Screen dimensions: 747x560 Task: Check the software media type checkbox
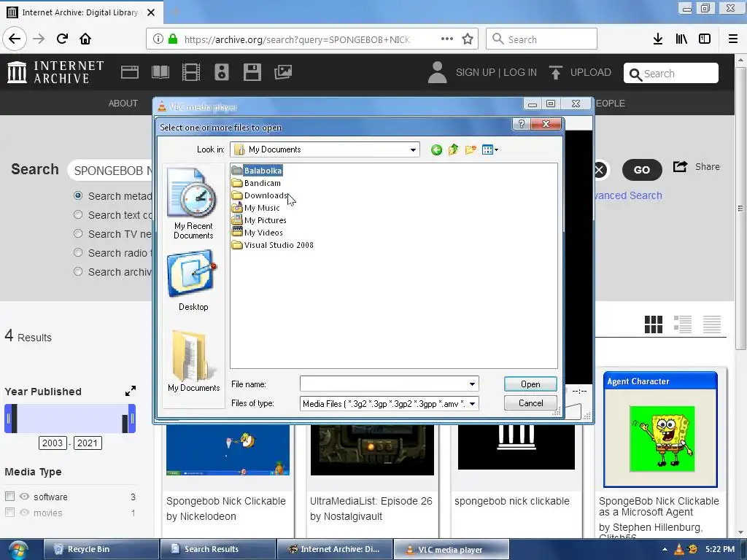pos(9,496)
